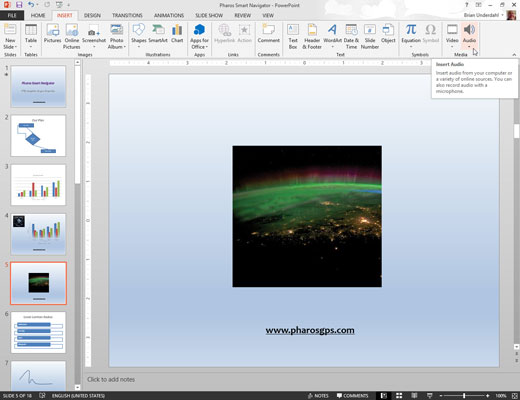Screen dimensions: 520x400
Task: Open the www.pharosgps.com link
Action: pyautogui.click(x=310, y=330)
